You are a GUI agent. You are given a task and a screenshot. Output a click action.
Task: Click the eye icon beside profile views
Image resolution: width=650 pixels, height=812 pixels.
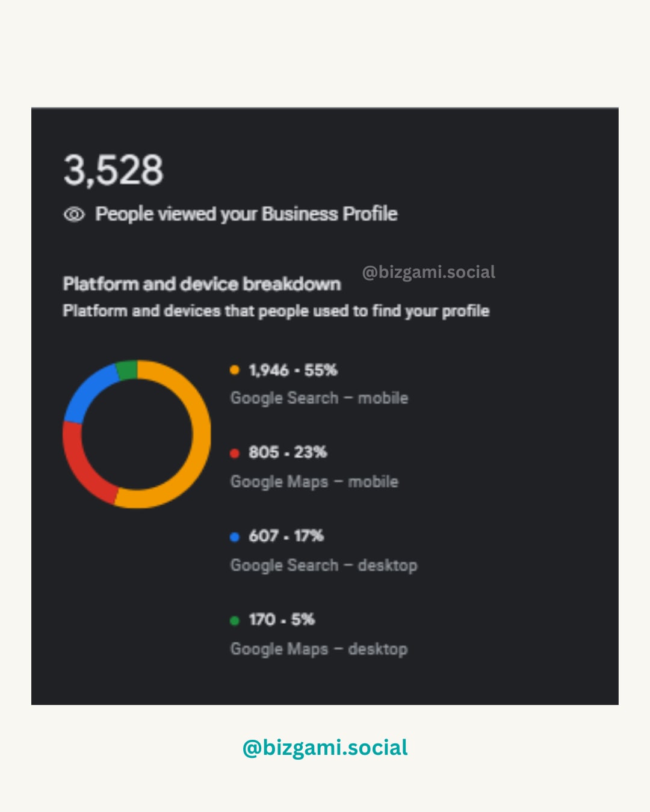74,215
